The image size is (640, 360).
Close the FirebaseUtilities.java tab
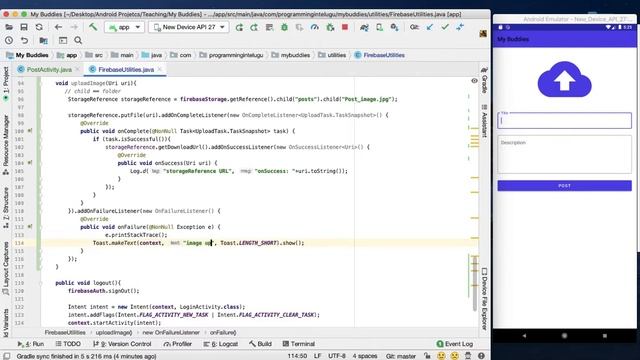click(x=160, y=69)
